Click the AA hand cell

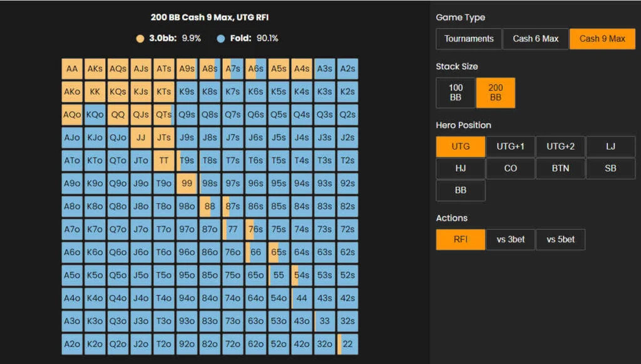pos(72,69)
